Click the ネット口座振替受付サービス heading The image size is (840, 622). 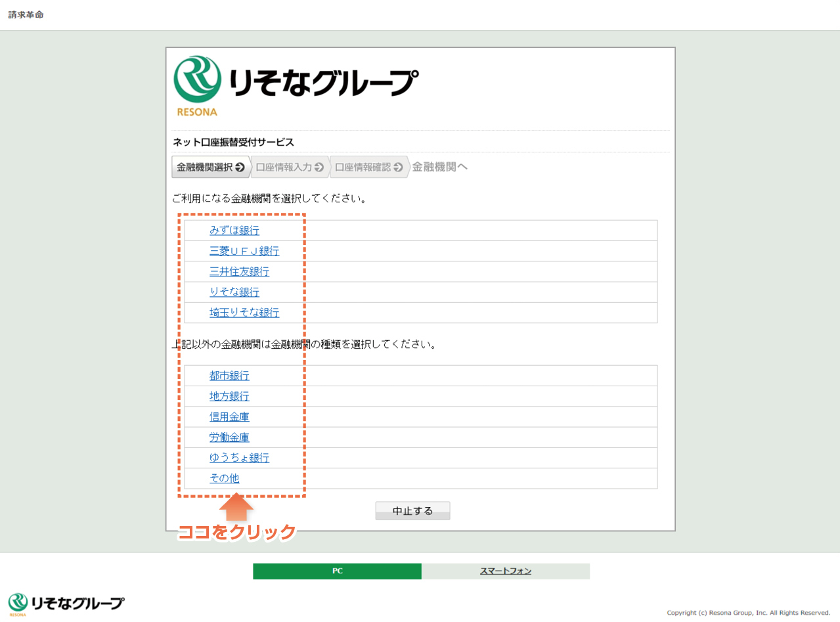[233, 142]
